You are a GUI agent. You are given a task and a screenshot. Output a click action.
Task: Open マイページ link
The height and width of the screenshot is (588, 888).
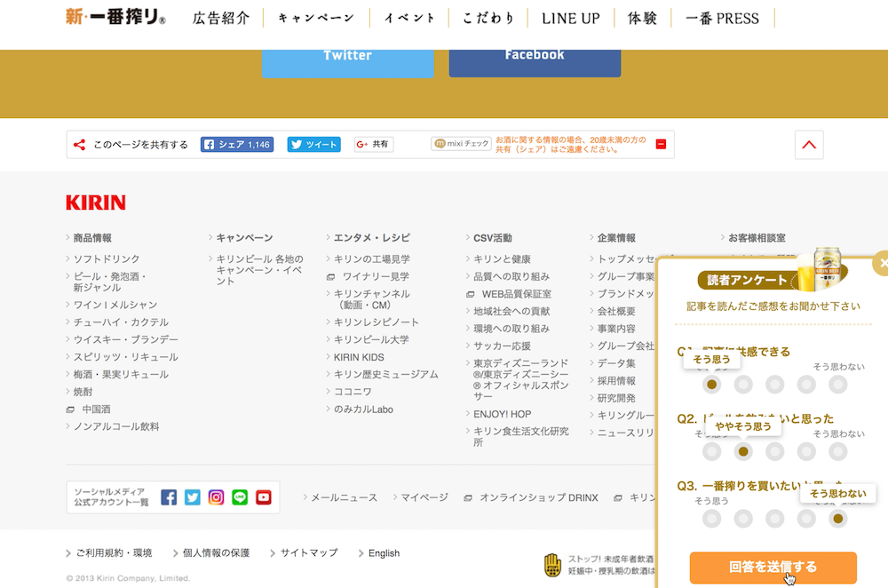coord(424,497)
